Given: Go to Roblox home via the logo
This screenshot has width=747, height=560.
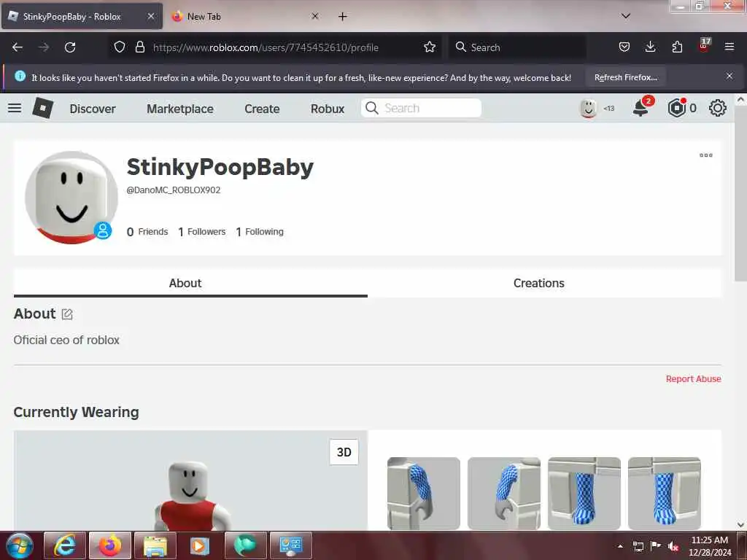Looking at the screenshot, I should coord(43,108).
